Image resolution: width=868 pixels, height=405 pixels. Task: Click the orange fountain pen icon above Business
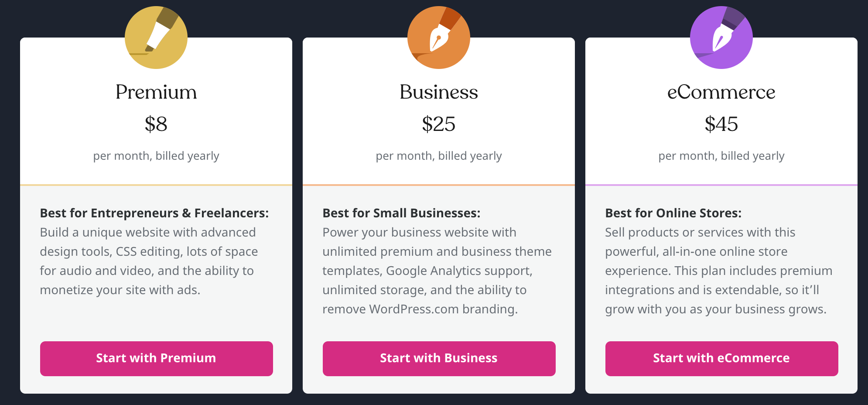click(439, 37)
